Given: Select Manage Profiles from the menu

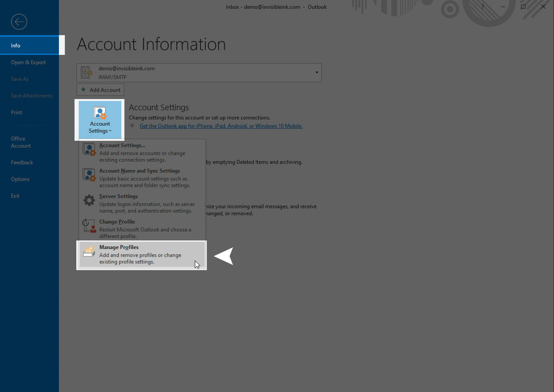Looking at the screenshot, I should pyautogui.click(x=142, y=254).
